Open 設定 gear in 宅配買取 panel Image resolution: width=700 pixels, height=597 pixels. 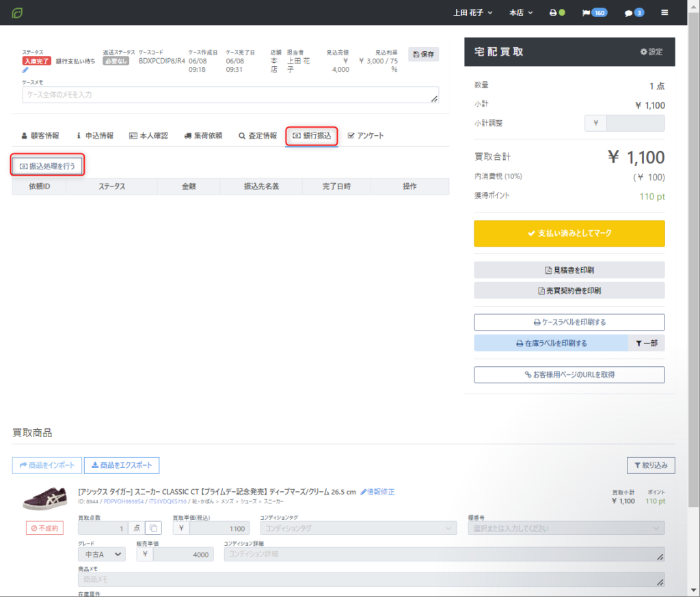[651, 52]
